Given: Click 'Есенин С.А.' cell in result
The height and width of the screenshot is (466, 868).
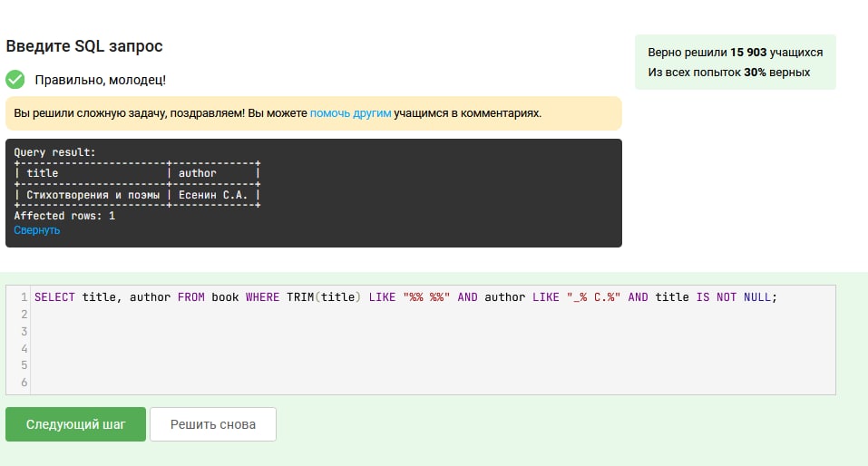Looking at the screenshot, I should (x=212, y=195).
